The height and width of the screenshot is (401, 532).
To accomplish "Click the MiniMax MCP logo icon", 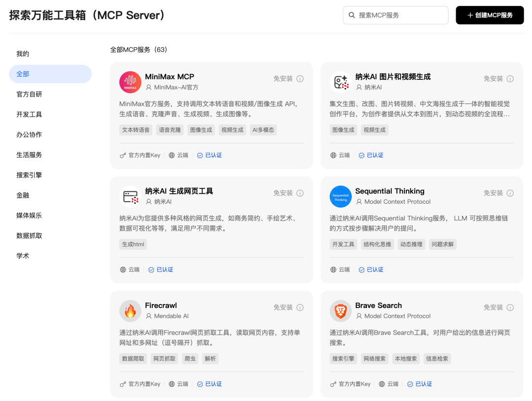I will (x=130, y=82).
